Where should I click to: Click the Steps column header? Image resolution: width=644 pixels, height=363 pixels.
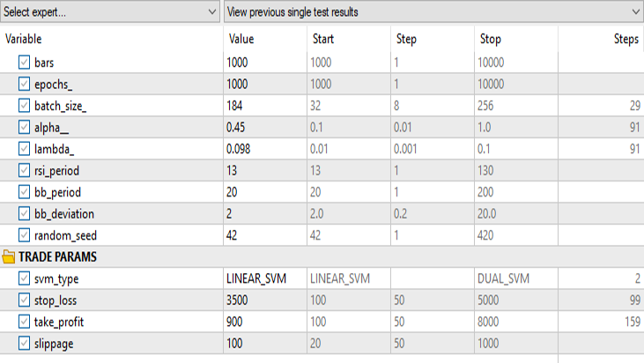(625, 39)
